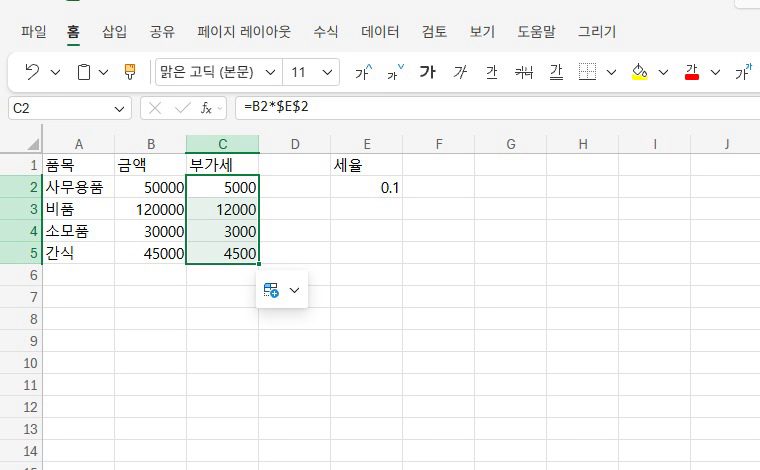Click cell containing 0.1
The width and height of the screenshot is (760, 470).
(367, 187)
